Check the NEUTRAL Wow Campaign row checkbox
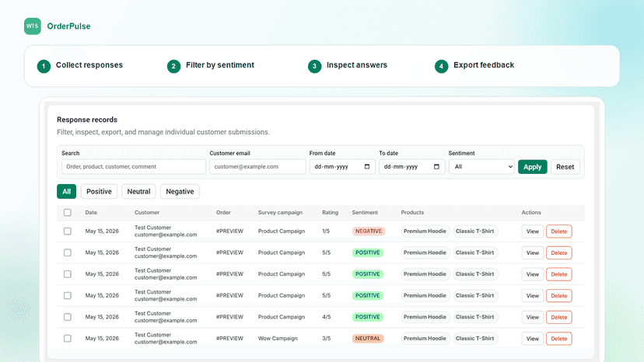This screenshot has height=362, width=644. pyautogui.click(x=68, y=338)
